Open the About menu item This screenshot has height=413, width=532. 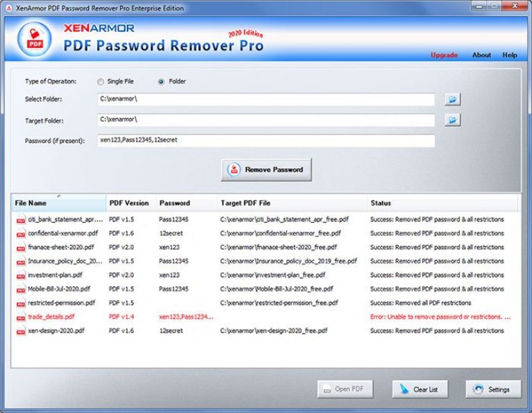coord(481,55)
